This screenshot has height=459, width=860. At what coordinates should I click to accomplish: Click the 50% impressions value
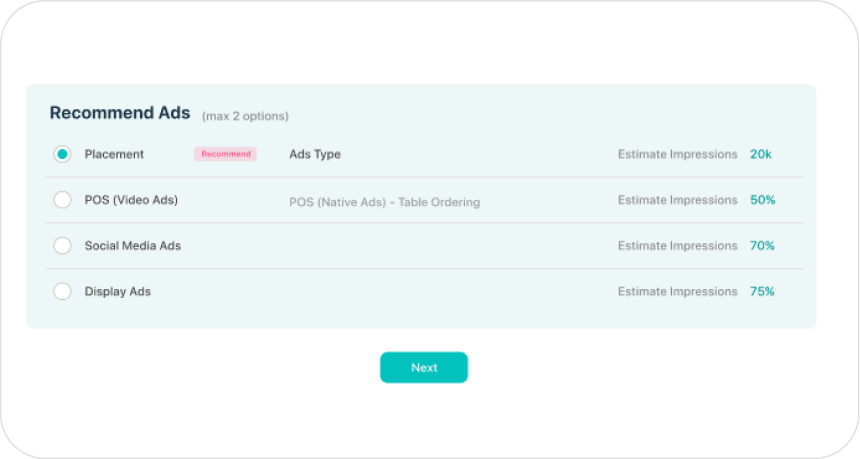762,200
